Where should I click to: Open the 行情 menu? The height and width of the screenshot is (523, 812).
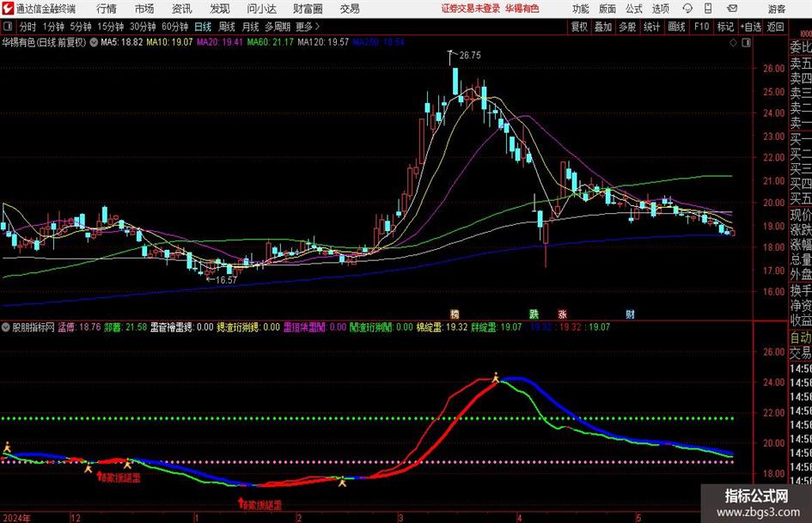pos(107,9)
